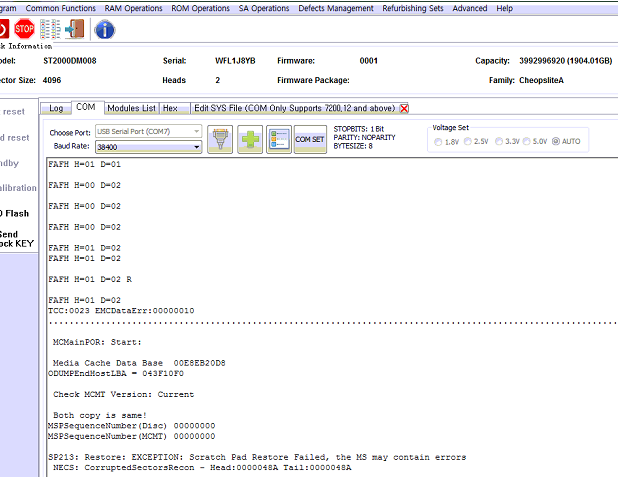The image size is (618, 477).
Task: Open the Choose Port dropdown
Action: click(149, 131)
